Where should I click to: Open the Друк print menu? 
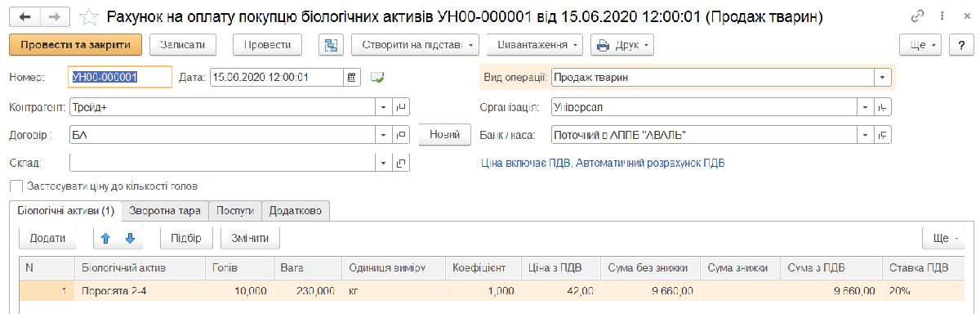[622, 45]
